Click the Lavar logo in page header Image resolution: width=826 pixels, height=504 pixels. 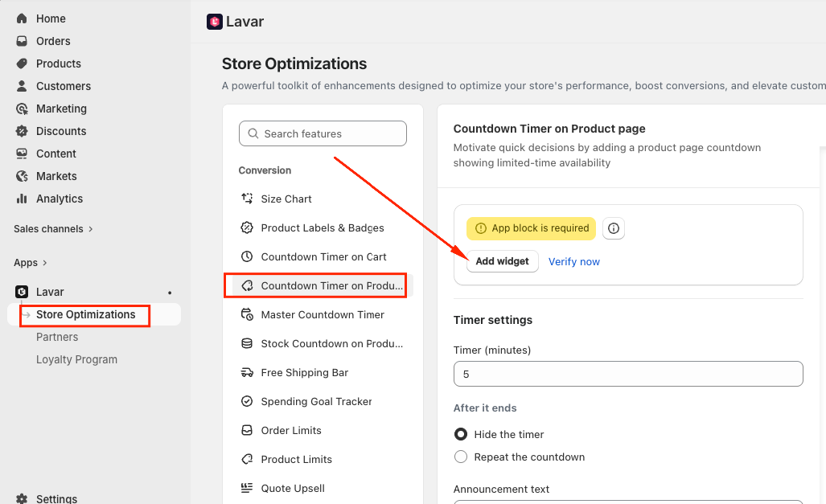(215, 22)
